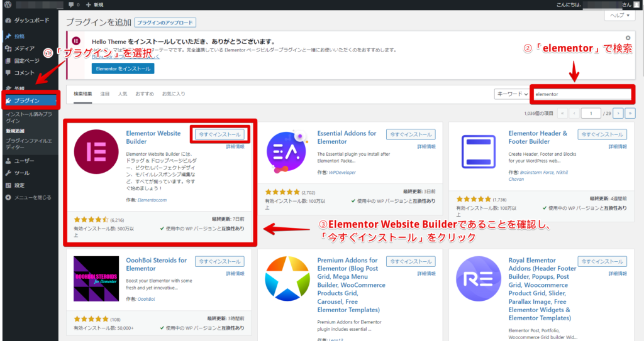
Task: Open 詳細情報 for Royal Elementor Addons
Action: 618,273
